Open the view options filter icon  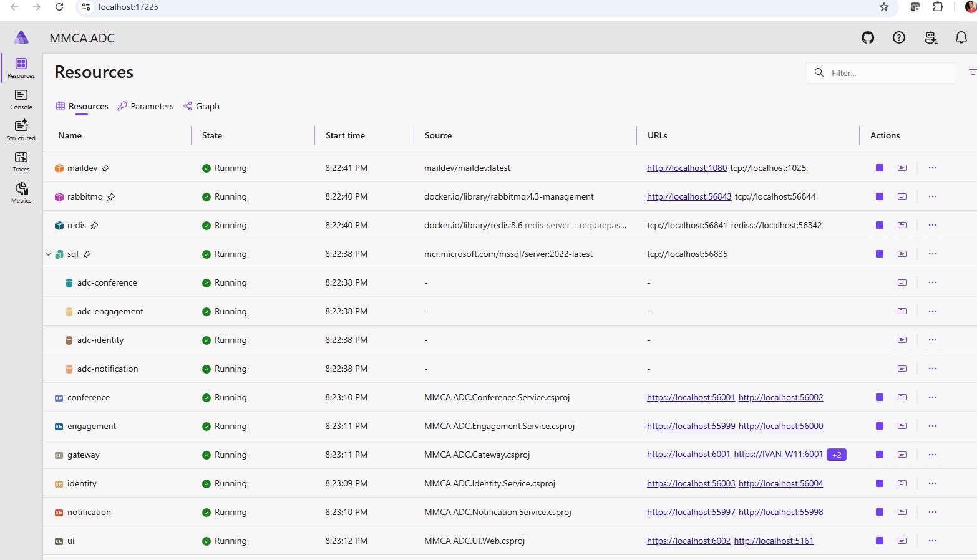click(x=972, y=72)
